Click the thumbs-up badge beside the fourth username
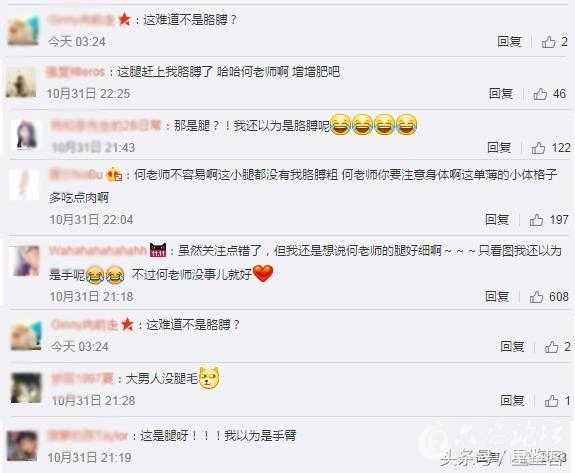Image resolution: width=575 pixels, height=473 pixels. (114, 175)
